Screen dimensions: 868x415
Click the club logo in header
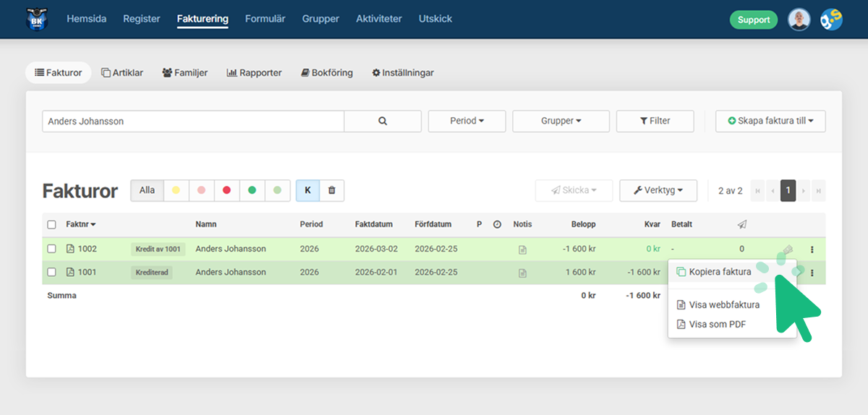[37, 20]
